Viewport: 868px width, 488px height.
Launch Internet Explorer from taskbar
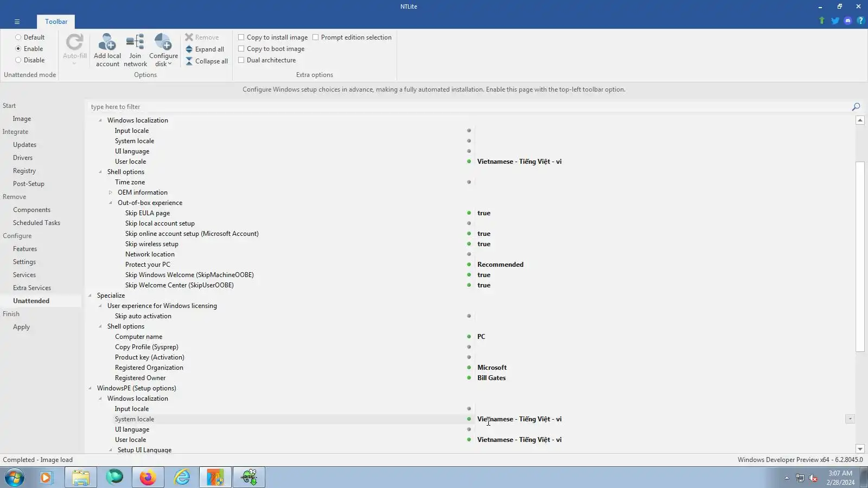(182, 478)
